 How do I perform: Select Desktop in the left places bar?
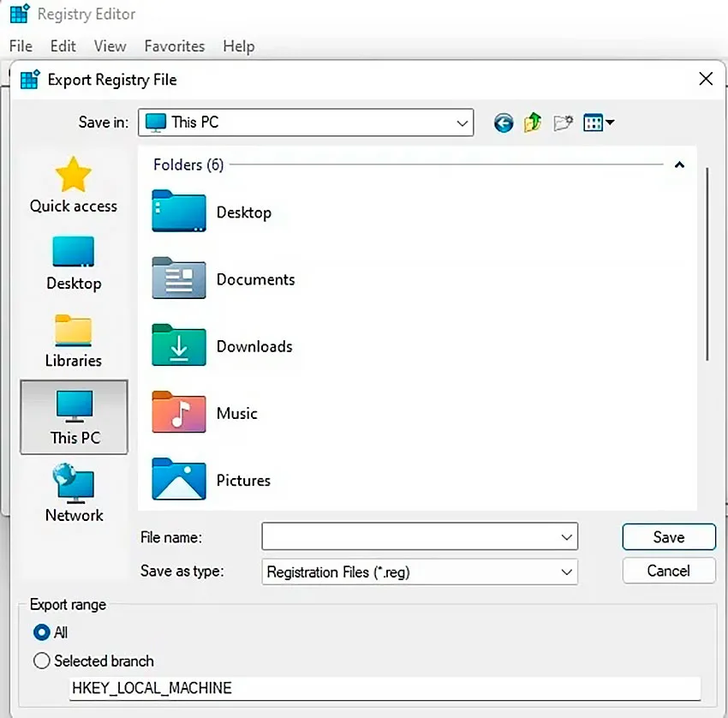74,264
